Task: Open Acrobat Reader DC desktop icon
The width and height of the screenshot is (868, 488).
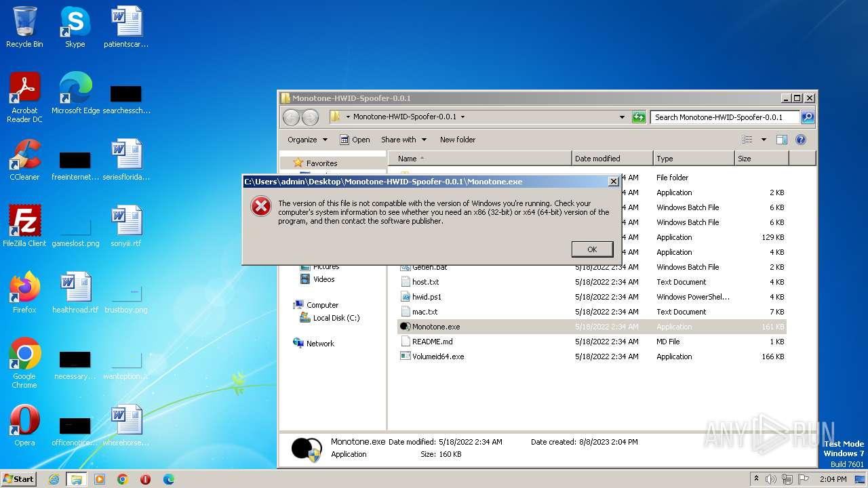Action: tap(24, 98)
